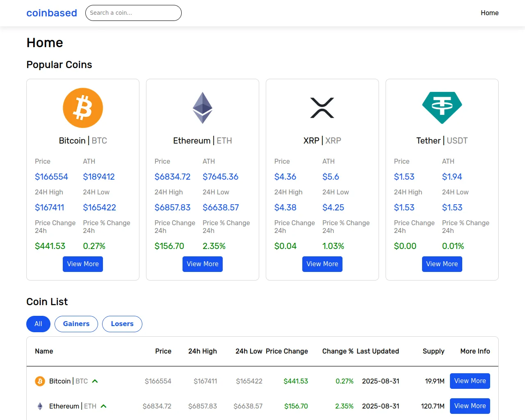
Task: Click Bitcoin card price change $441.53
Action: 50,246
